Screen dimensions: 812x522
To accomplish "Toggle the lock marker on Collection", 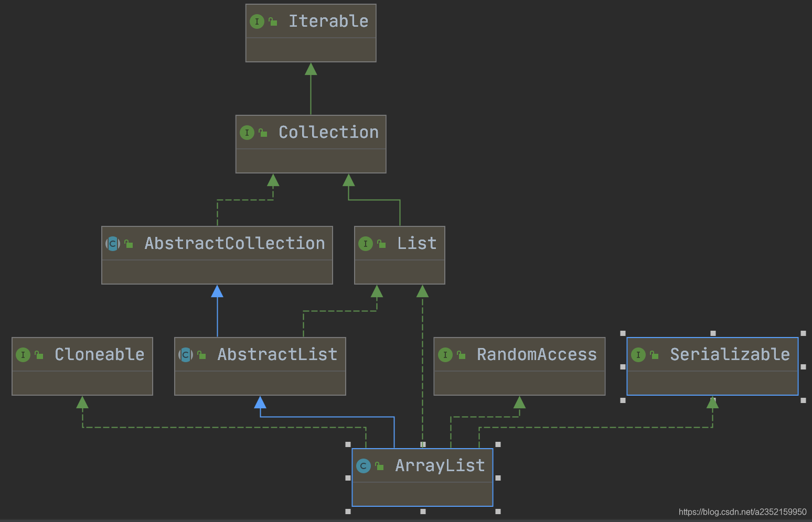I will point(262,133).
